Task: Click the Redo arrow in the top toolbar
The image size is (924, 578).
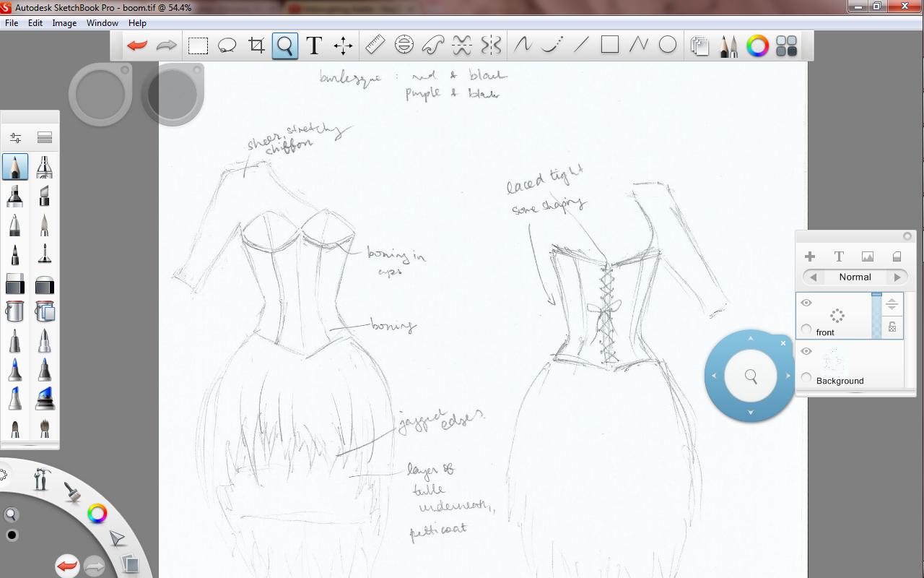Action: click(x=167, y=46)
